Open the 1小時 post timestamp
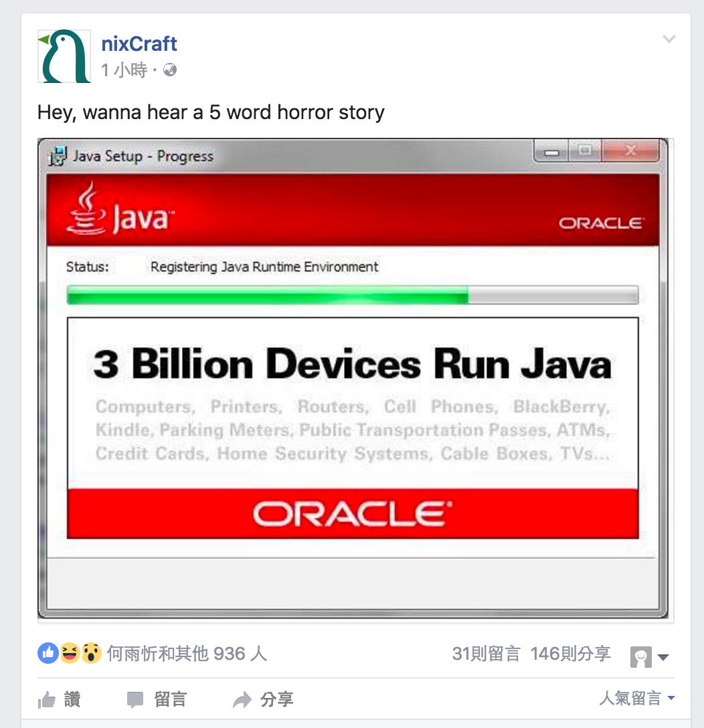The image size is (704, 728). click(x=124, y=70)
